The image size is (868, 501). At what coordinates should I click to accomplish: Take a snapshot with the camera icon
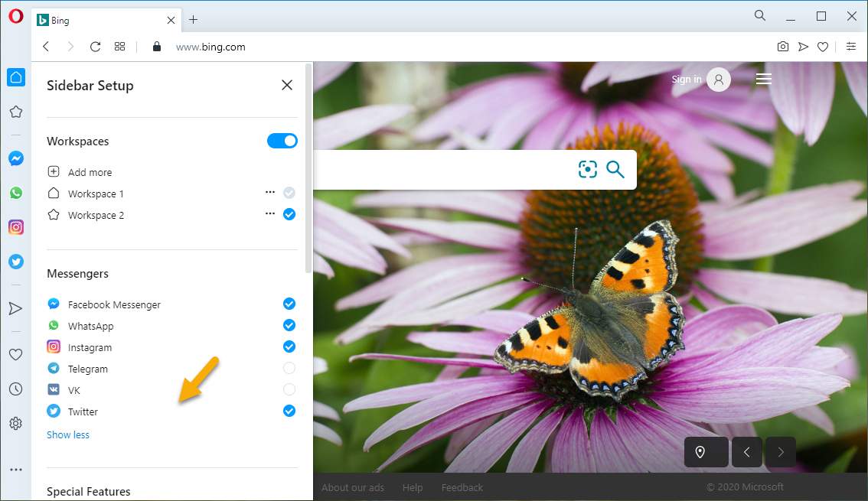click(783, 47)
